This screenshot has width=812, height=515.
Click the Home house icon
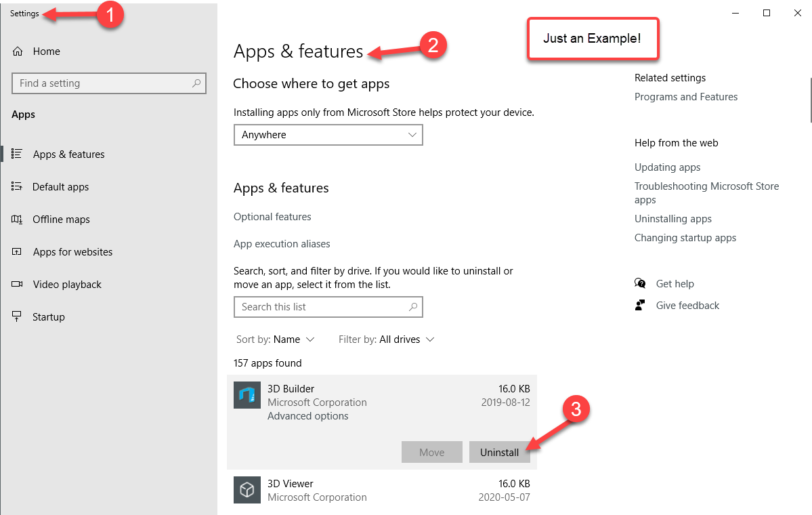tap(18, 52)
